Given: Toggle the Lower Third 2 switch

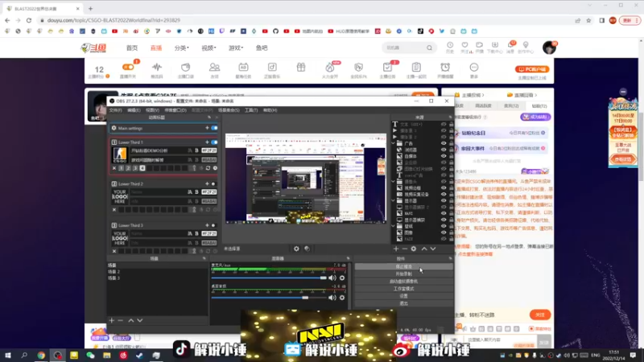Looking at the screenshot, I should point(213,184).
